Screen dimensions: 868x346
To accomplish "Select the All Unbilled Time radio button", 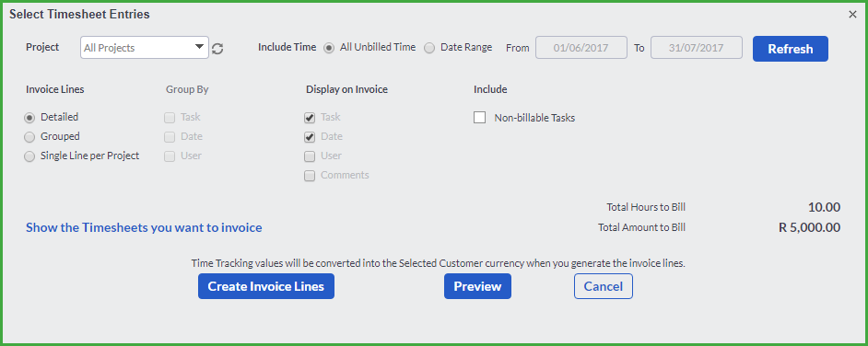I will click(x=329, y=48).
